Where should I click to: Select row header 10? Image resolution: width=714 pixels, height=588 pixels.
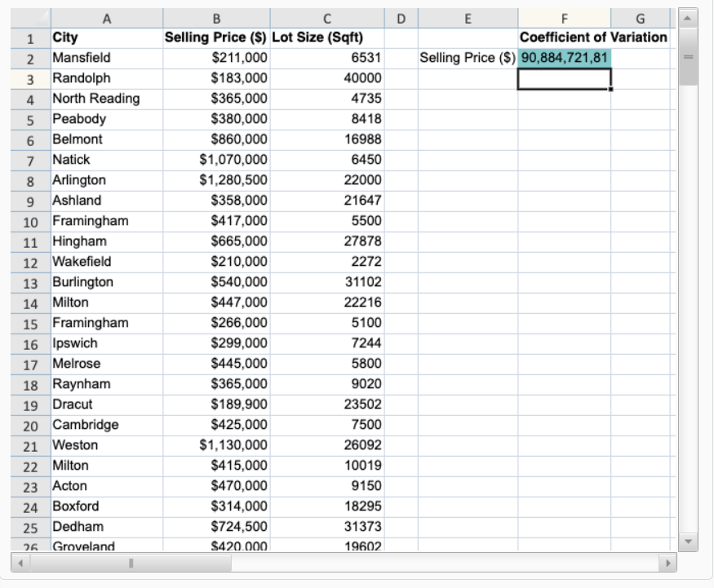pos(30,222)
